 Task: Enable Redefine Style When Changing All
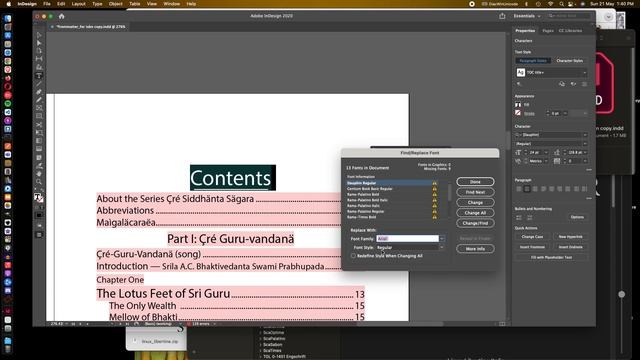click(353, 256)
